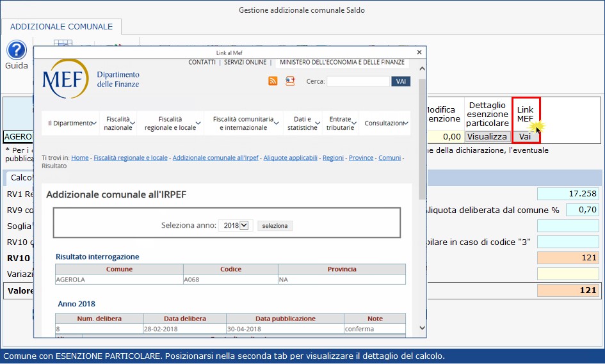The height and width of the screenshot is (364, 605).
Task: Click the empty field for codice "3"
Action: click(x=568, y=242)
